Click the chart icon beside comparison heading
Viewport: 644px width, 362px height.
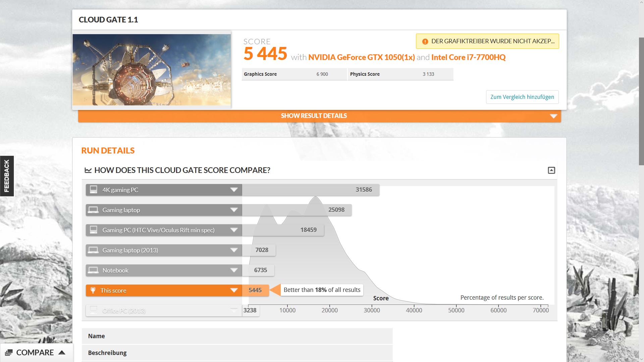(88, 170)
